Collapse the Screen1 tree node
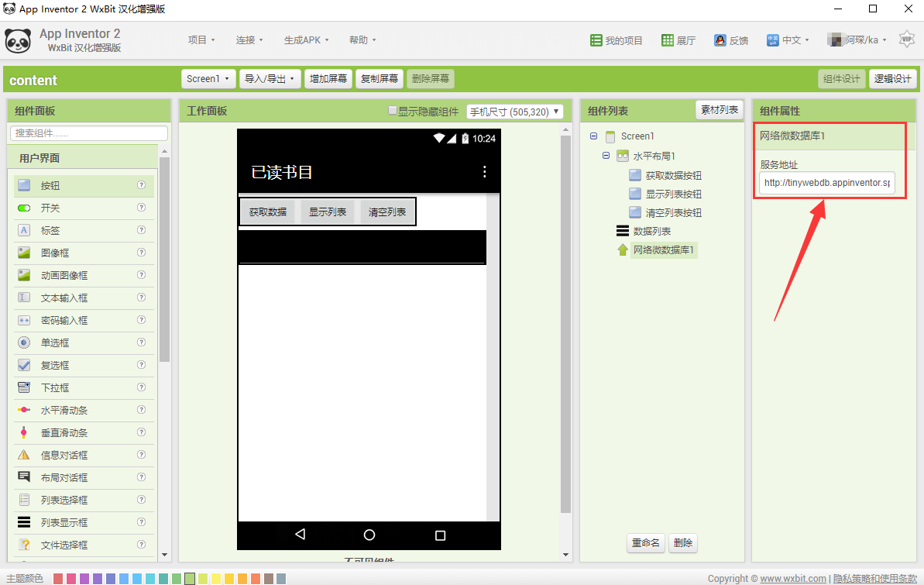The image size is (924, 585). [593, 136]
